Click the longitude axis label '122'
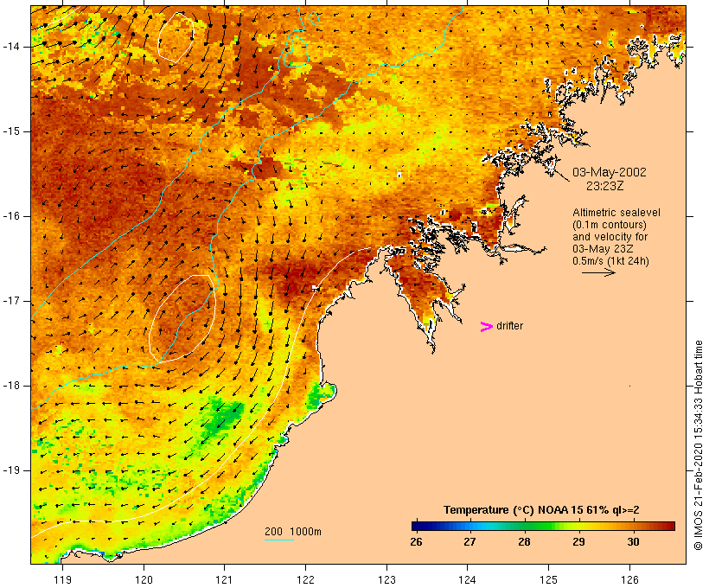Viewport: 709px width, 588px height. tap(306, 579)
